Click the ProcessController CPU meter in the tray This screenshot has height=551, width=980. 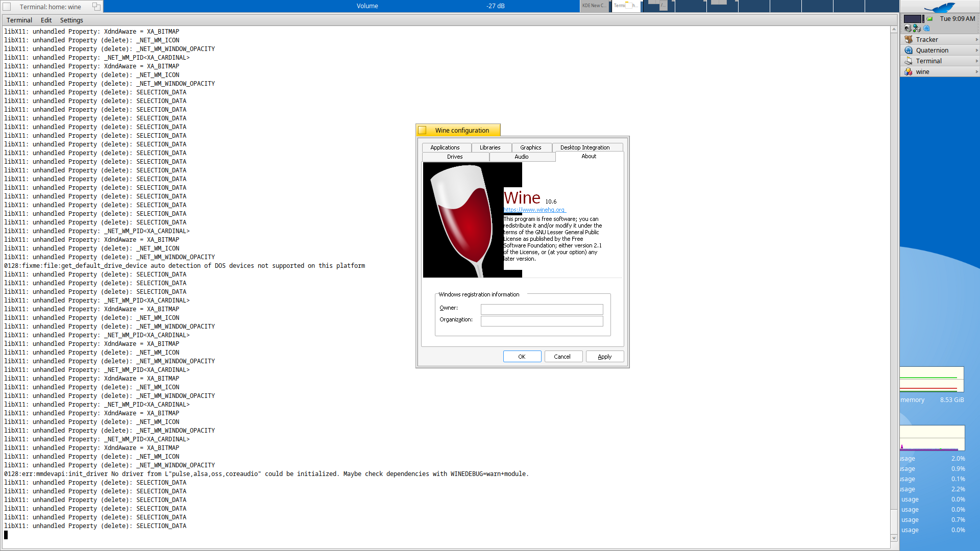914,19
